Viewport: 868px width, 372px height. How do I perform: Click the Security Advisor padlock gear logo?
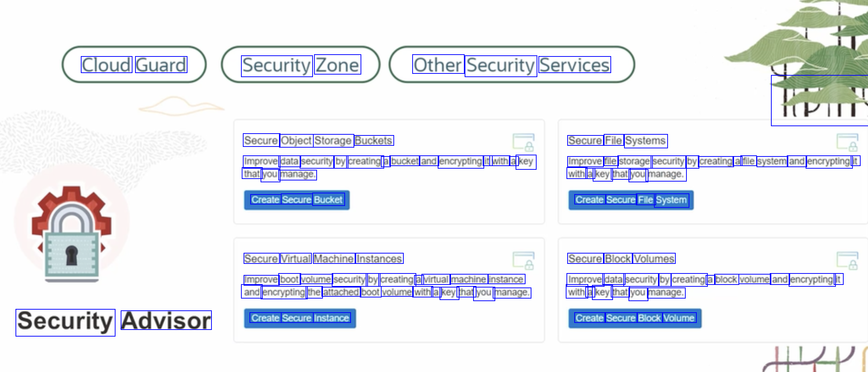pyautogui.click(x=72, y=232)
